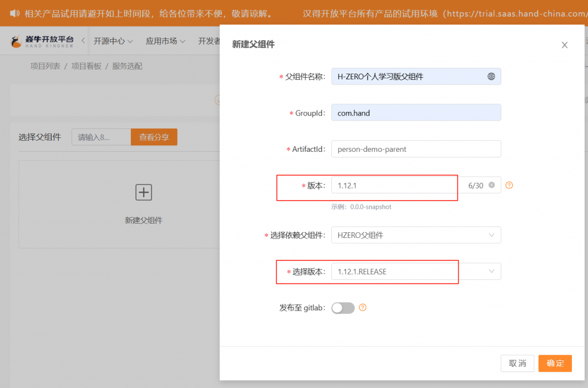Click the GroupId input field
This screenshot has height=388, width=588.
(x=416, y=113)
